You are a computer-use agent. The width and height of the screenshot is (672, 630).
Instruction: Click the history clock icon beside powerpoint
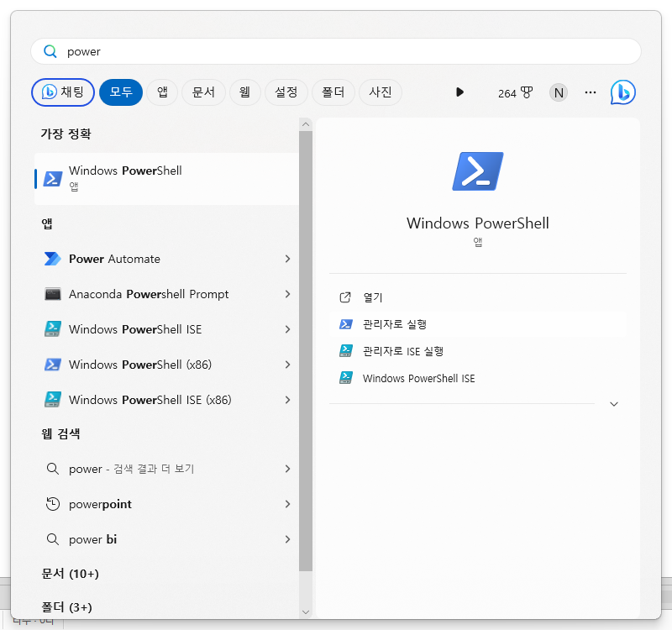[x=53, y=504]
